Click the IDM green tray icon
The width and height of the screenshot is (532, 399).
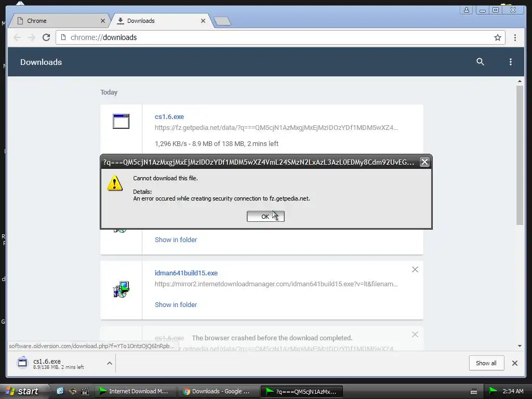tap(493, 391)
